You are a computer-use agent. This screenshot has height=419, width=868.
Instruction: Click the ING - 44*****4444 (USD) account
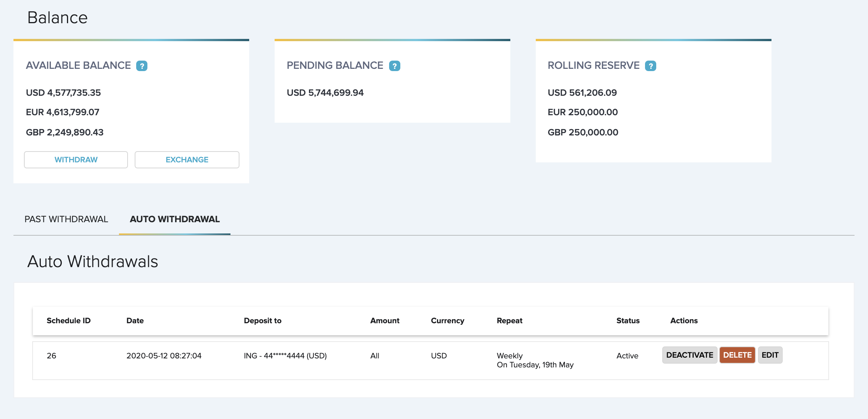285,356
